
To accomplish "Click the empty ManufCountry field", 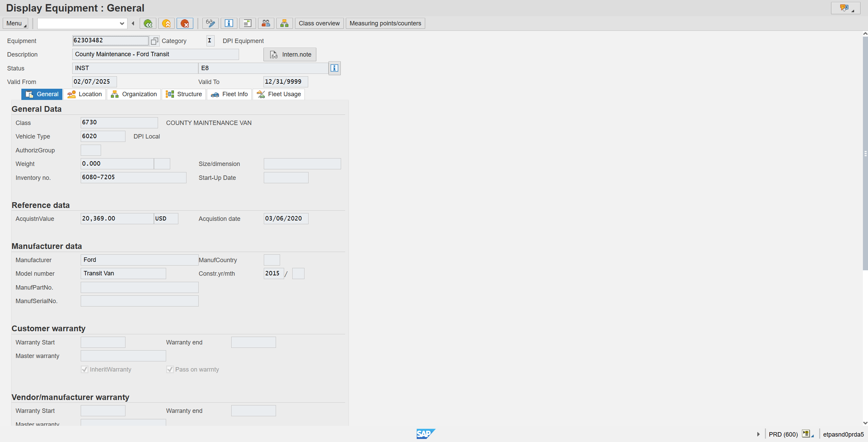I will click(x=272, y=260).
